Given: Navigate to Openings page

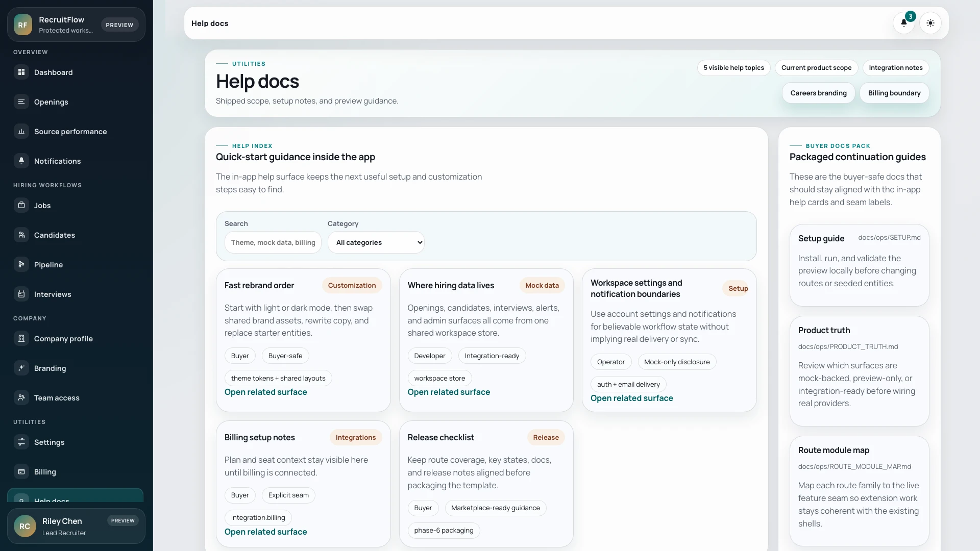Looking at the screenshot, I should coord(76,102).
